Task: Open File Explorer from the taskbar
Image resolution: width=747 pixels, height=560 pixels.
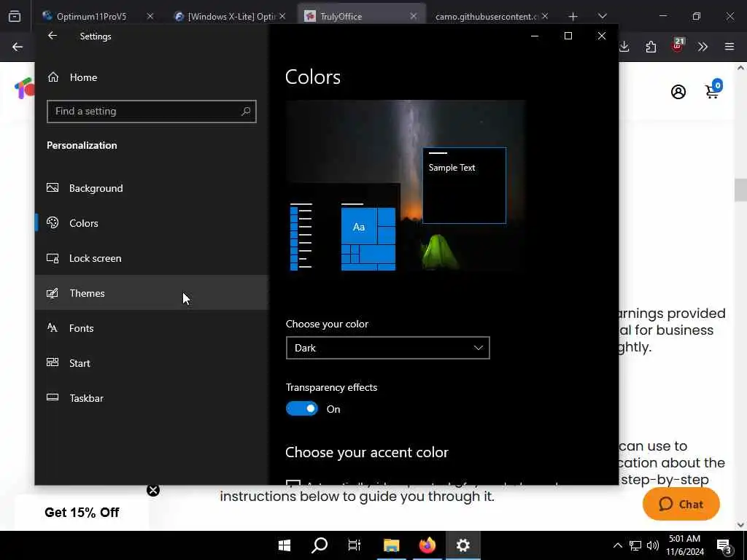Action: [x=392, y=545]
